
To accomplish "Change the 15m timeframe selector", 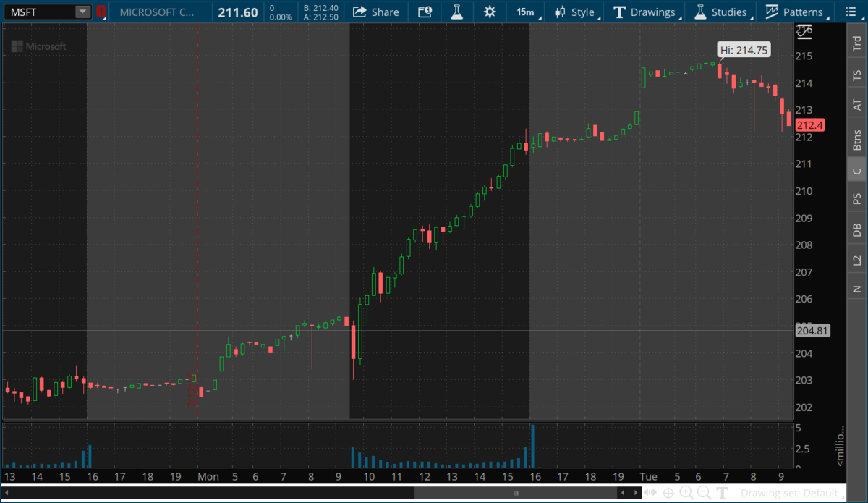I will point(526,12).
